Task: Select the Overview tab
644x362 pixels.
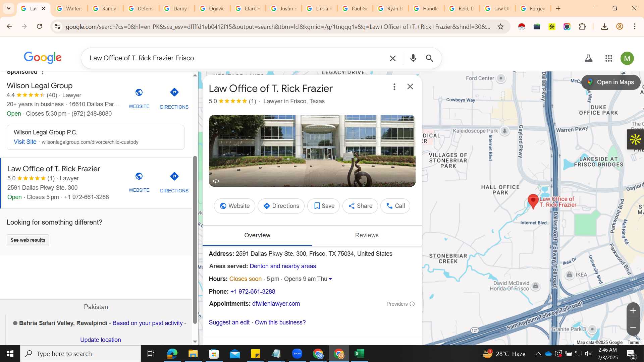Action: pyautogui.click(x=257, y=235)
